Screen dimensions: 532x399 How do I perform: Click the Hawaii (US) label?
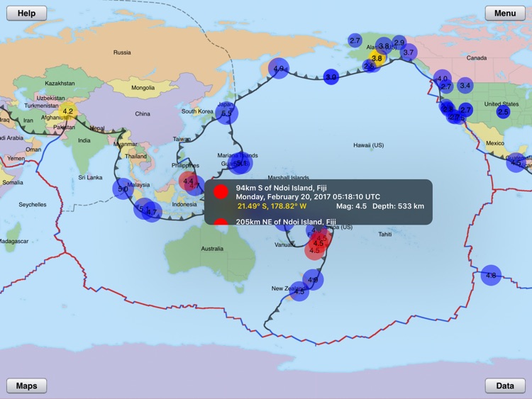pyautogui.click(x=368, y=145)
